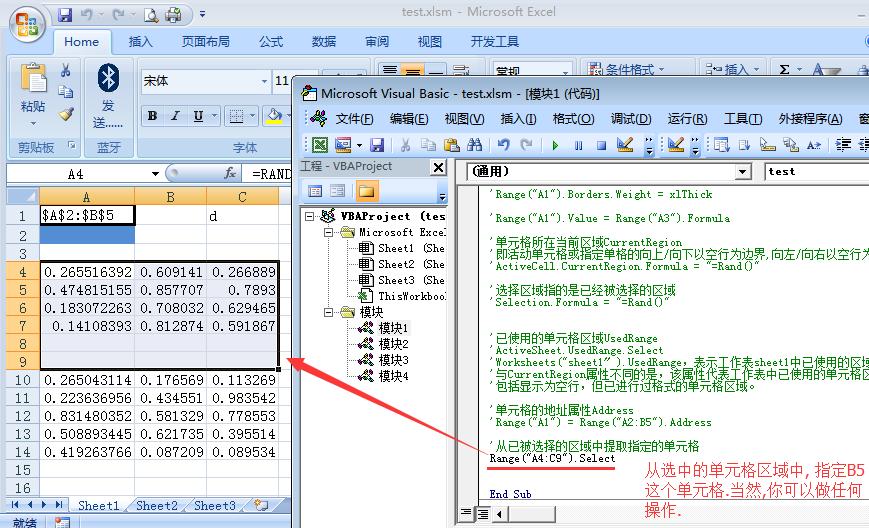Open the font name dropdown arrow

point(264,81)
